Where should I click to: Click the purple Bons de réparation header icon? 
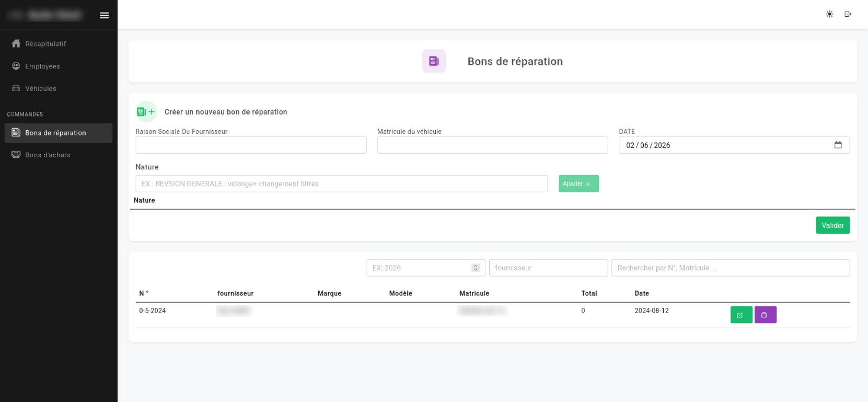pos(434,61)
